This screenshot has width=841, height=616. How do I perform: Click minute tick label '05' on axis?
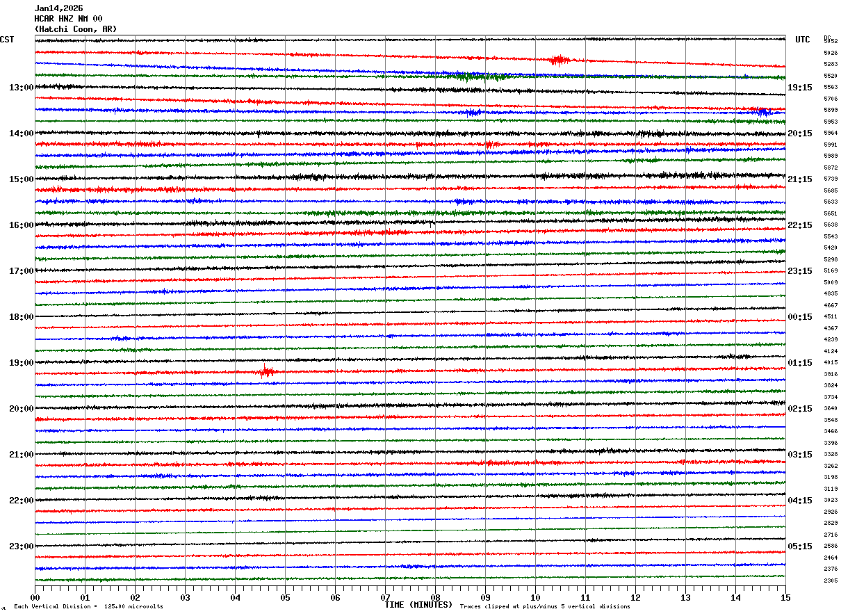tap(285, 597)
